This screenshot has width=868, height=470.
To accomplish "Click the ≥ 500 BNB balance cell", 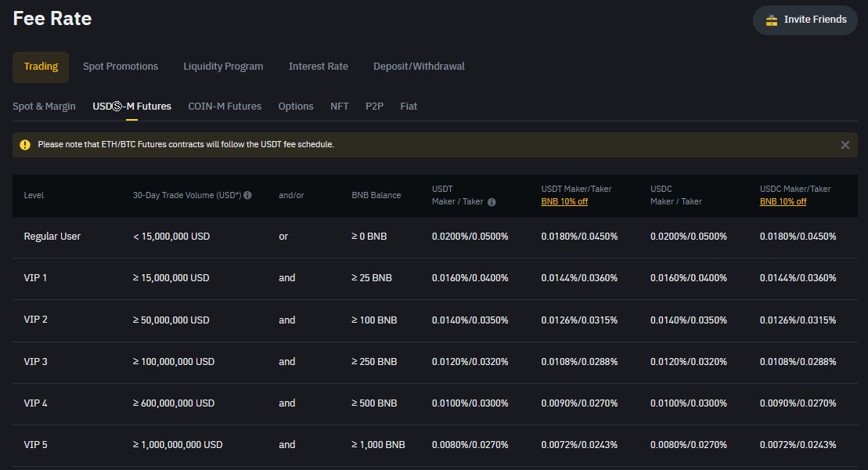I will pos(374,403).
